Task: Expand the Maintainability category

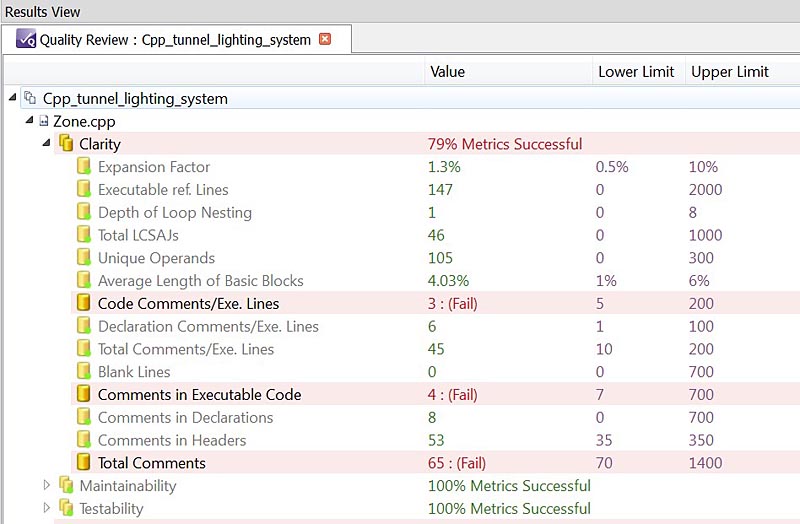Action: point(46,485)
